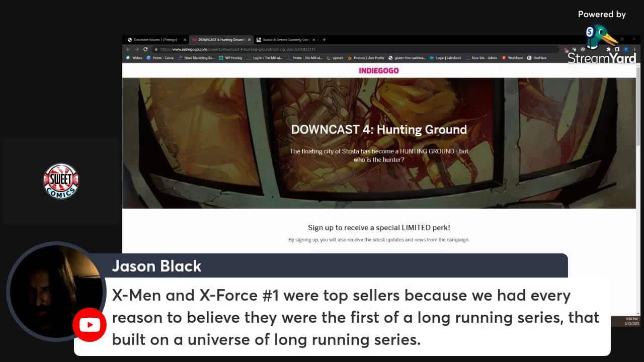Open the Workfront bookmark
Screen dimensions: 644x362
point(512,58)
